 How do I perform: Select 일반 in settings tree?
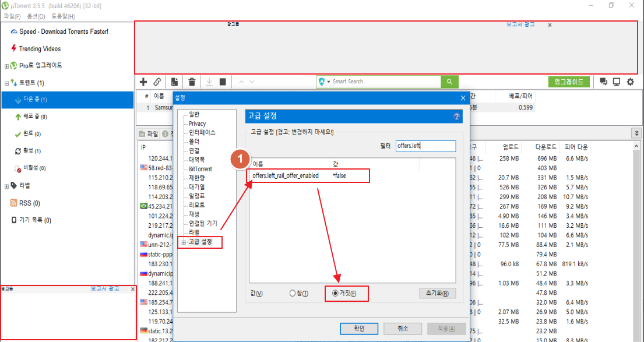pos(194,115)
